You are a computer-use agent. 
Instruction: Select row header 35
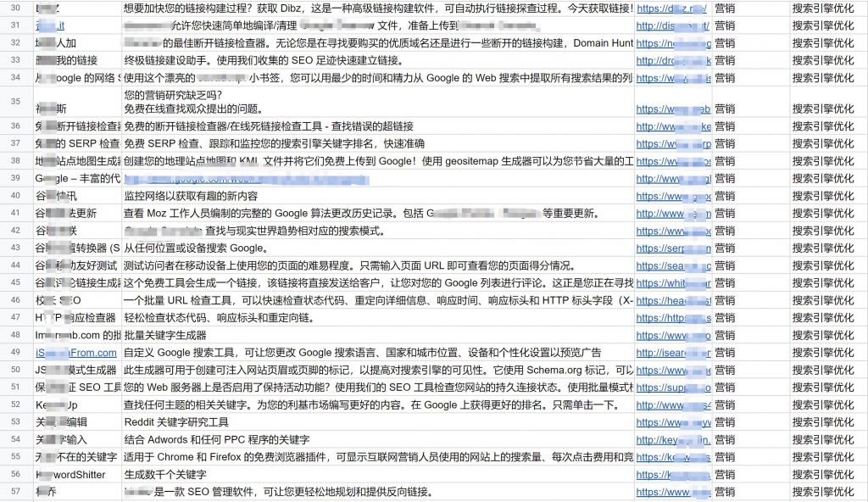[x=15, y=102]
